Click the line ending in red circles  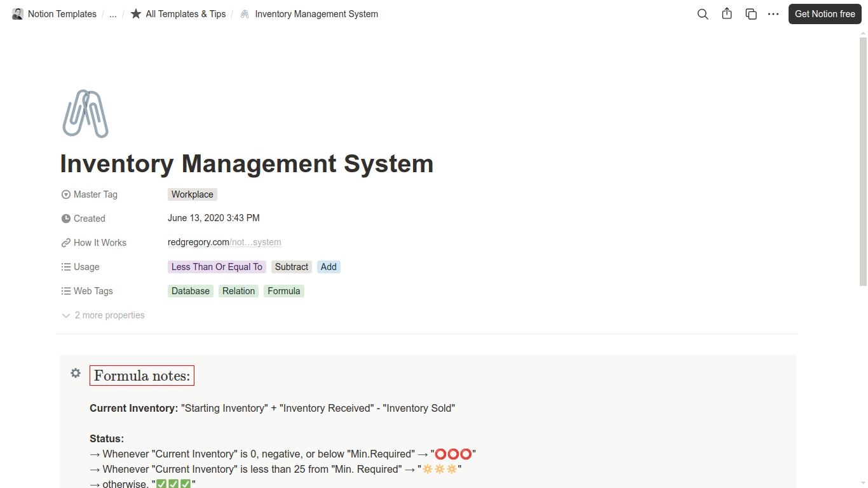(283, 454)
